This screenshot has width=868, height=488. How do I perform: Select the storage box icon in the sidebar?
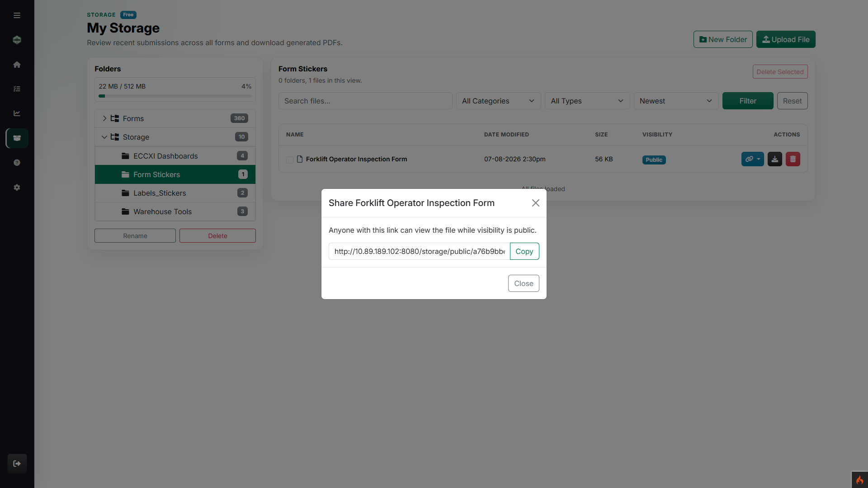pos(17,138)
